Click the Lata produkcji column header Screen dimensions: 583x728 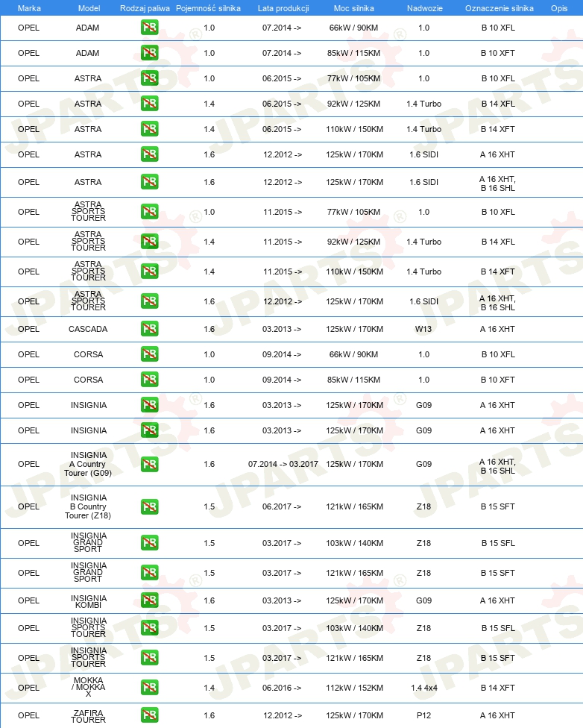click(x=283, y=8)
